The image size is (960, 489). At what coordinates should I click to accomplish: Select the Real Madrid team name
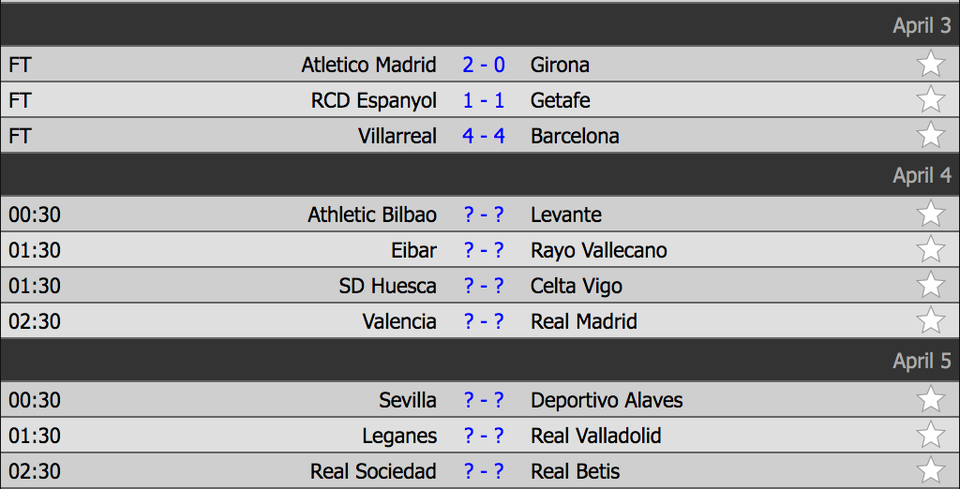584,321
